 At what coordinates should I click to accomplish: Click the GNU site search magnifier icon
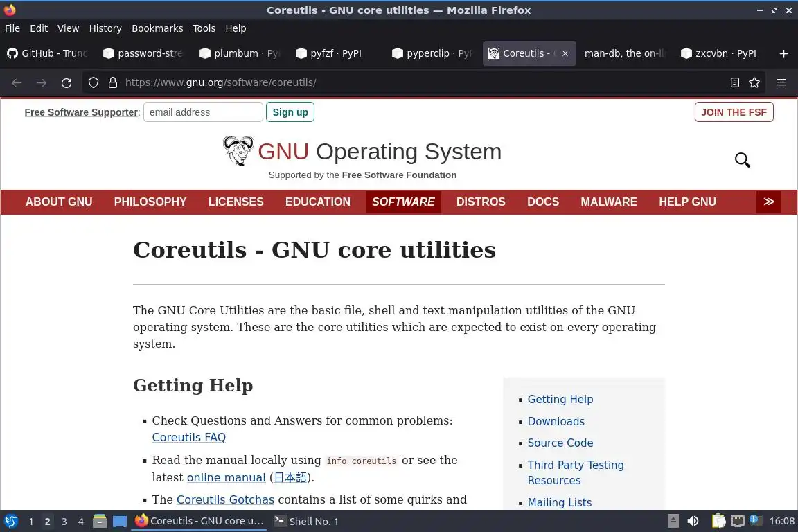pos(742,160)
